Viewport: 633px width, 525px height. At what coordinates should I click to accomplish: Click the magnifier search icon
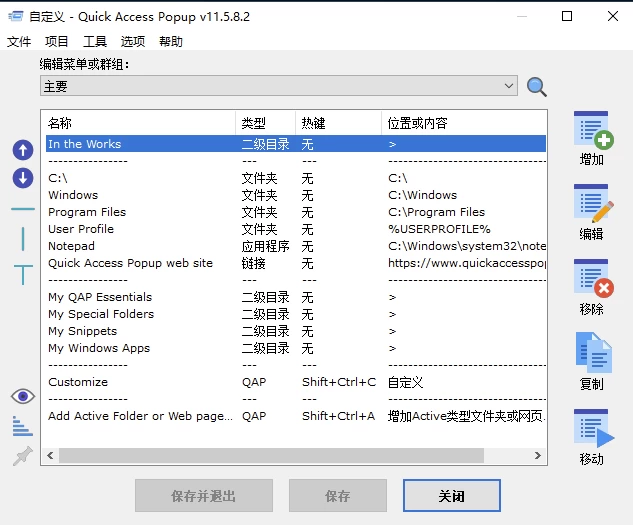coord(537,87)
